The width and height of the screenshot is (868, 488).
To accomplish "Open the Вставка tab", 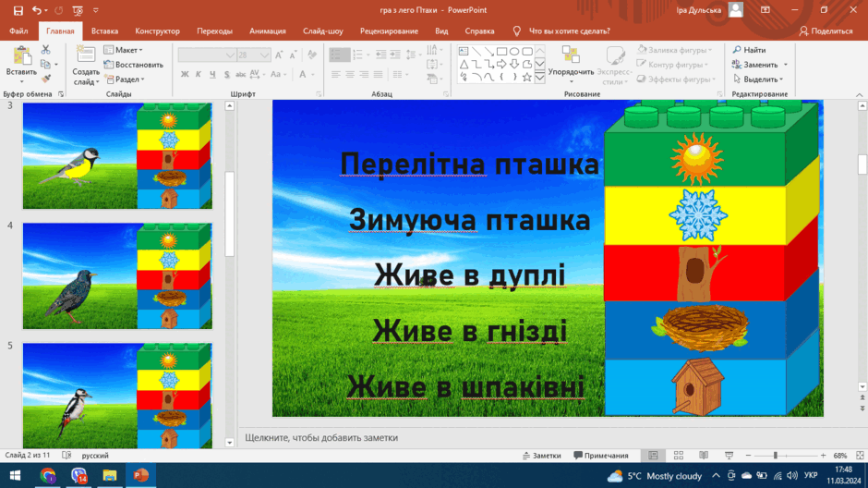I will (104, 31).
